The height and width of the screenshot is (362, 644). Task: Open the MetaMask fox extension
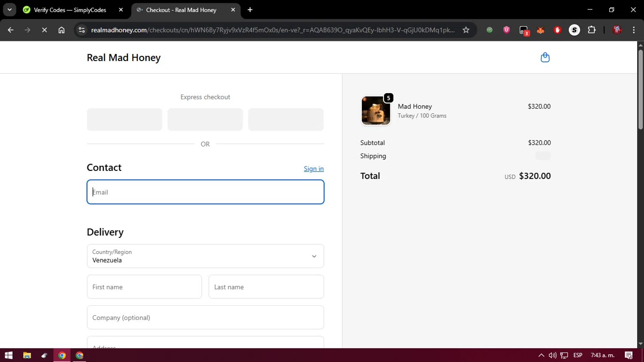[541, 30]
